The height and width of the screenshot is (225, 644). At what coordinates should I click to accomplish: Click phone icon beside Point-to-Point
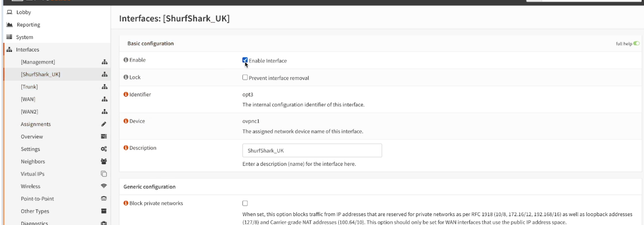pos(104,199)
